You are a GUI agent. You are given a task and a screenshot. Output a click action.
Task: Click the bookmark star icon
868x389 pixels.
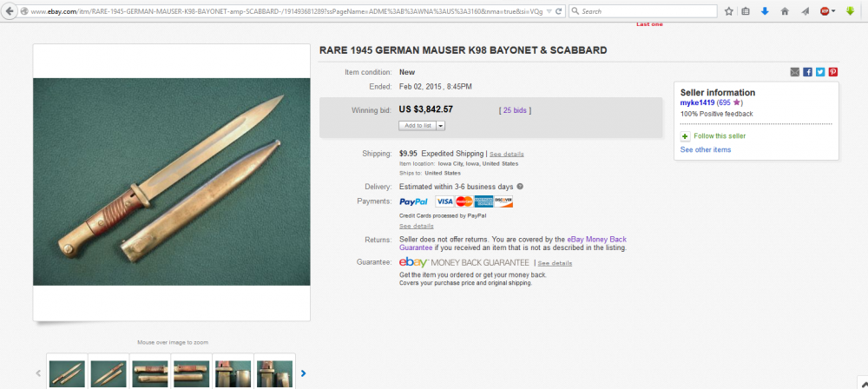tap(727, 11)
